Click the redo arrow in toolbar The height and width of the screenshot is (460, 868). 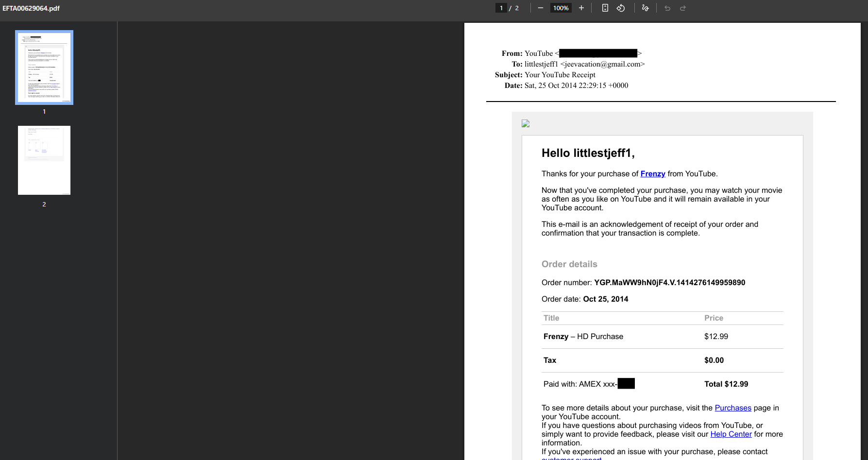(683, 8)
